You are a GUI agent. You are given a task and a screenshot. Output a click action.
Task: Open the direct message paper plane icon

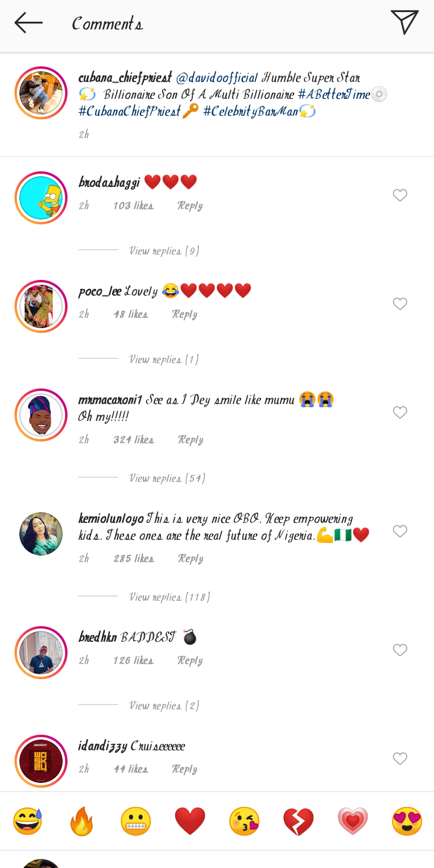(x=404, y=22)
